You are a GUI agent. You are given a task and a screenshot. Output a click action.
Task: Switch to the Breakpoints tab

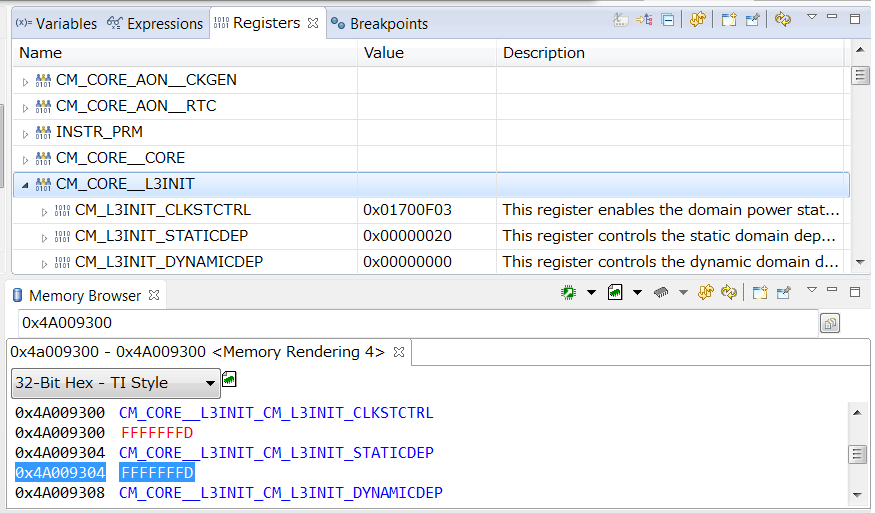[379, 23]
